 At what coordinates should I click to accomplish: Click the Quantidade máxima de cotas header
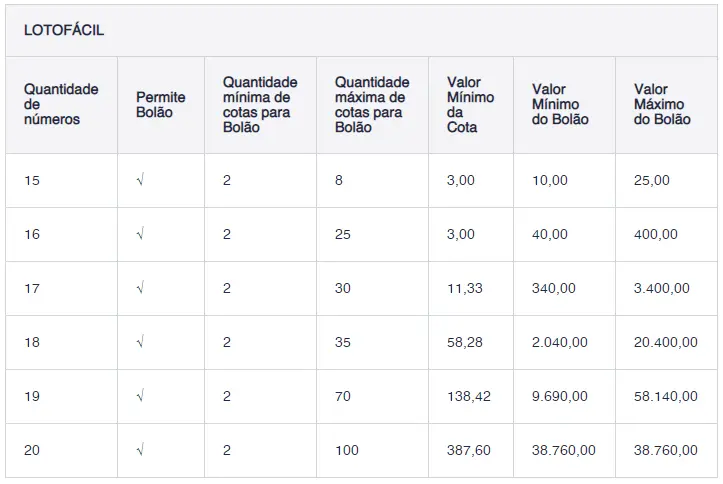click(371, 105)
